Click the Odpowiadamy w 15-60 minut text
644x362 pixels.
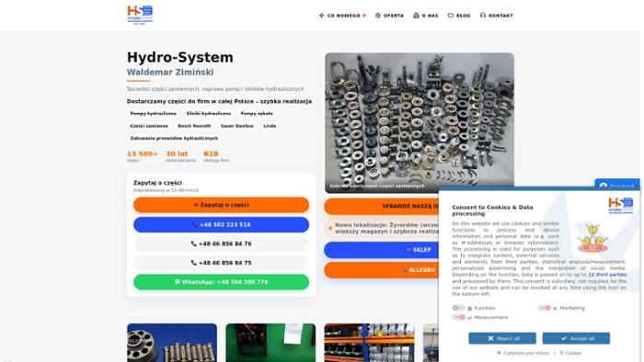[x=166, y=190]
